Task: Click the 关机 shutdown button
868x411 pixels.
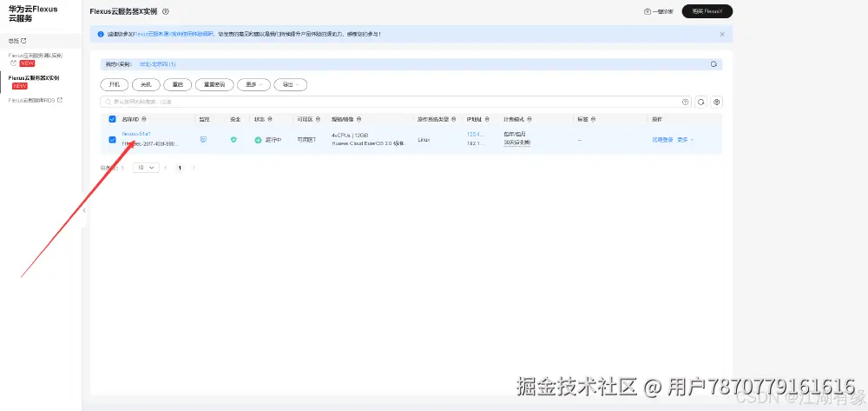Action: 146,85
